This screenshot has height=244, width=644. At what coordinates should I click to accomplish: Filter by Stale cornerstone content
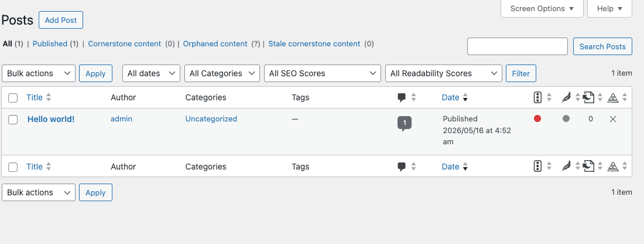pyautogui.click(x=314, y=43)
